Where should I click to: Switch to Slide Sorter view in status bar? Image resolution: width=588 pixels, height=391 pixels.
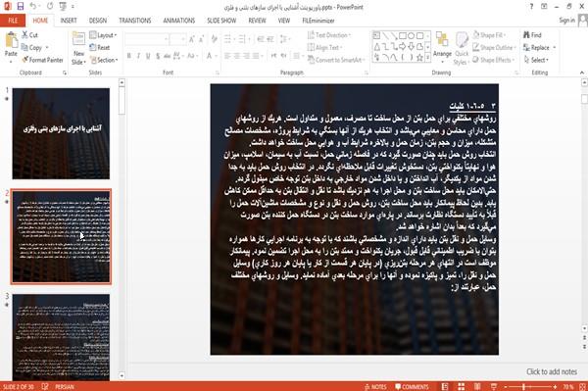(x=462, y=386)
